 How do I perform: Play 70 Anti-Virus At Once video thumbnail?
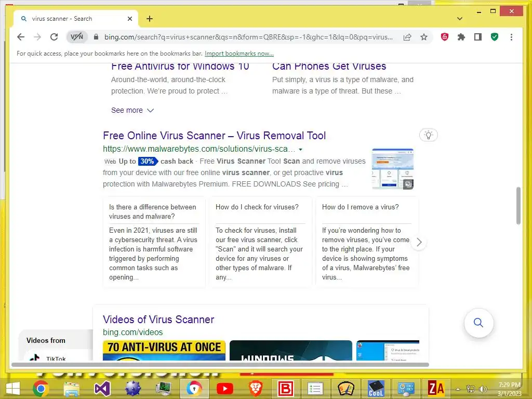[x=164, y=350]
